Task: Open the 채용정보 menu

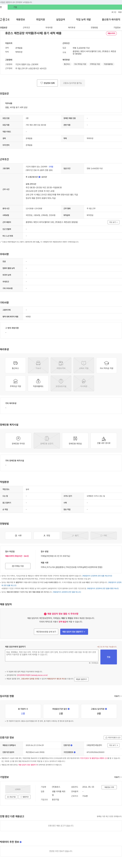Action: (21, 20)
